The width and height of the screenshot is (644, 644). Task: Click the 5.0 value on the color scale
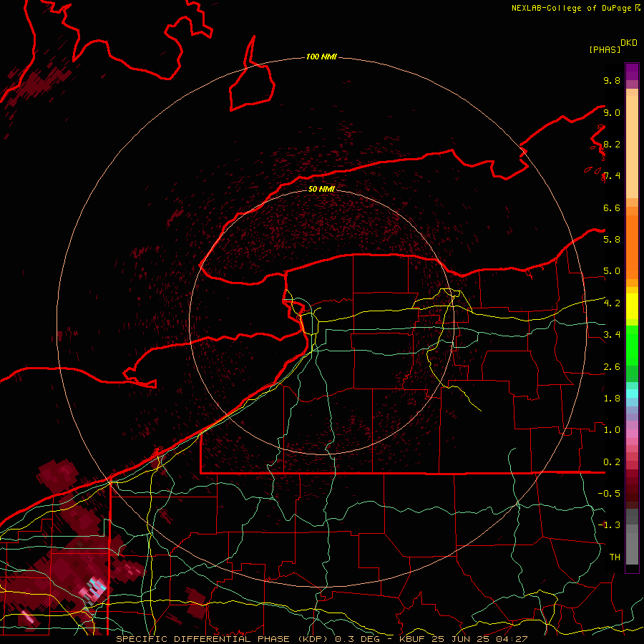coord(612,271)
